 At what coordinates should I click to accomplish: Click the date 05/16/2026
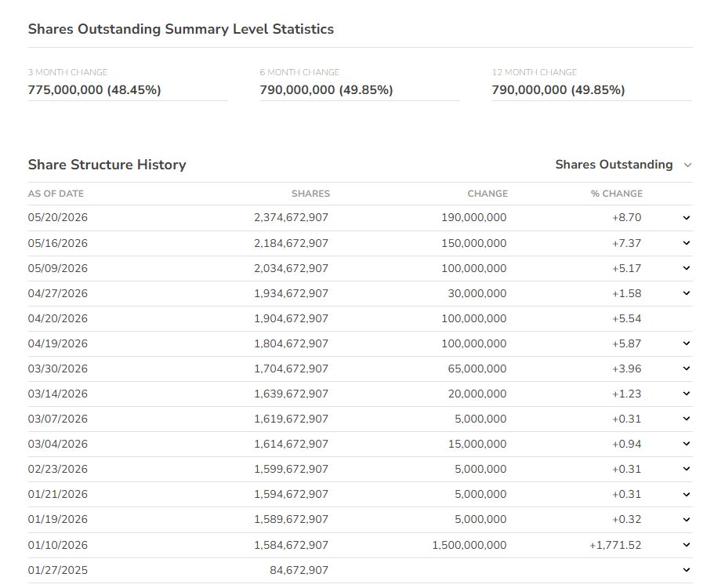(57, 243)
